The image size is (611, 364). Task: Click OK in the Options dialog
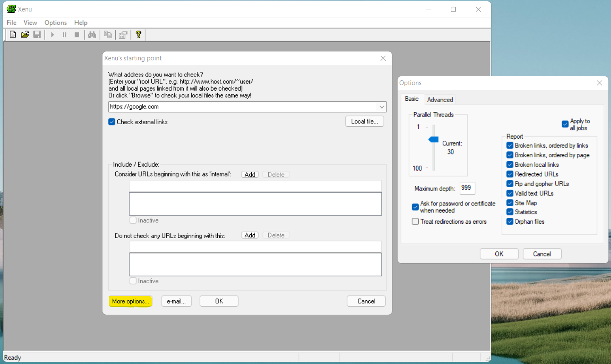[499, 254]
